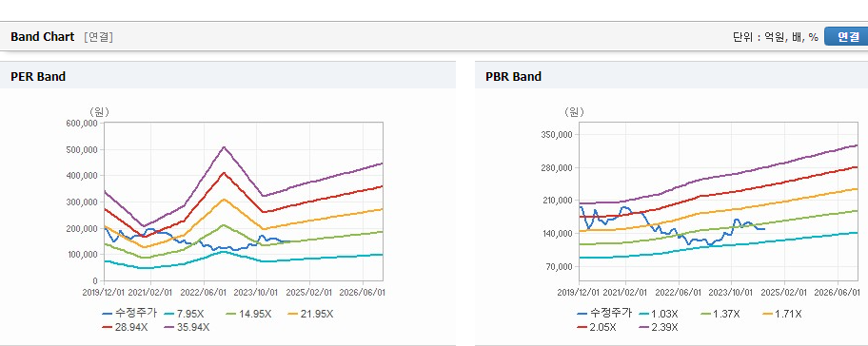868x346 pixels.
Task: Click the (원) unit label above PER chart
Action: coord(100,111)
